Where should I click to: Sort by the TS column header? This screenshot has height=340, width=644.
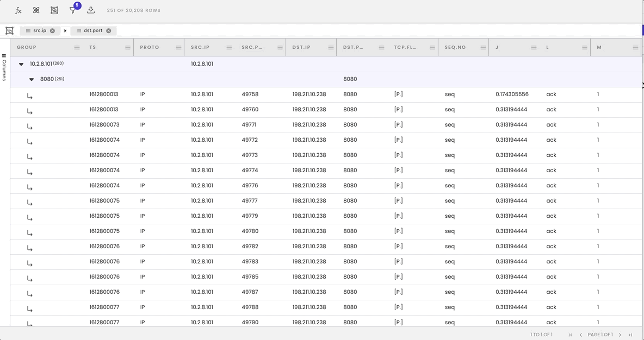93,48
